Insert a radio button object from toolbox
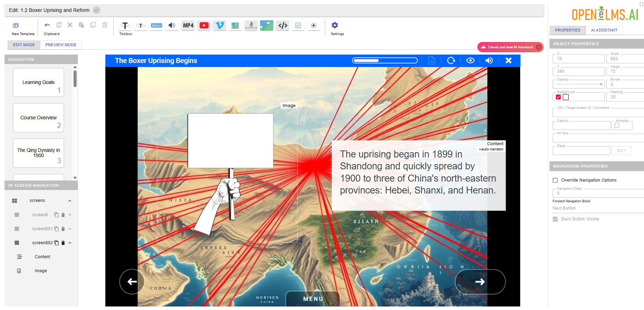Image resolution: width=644 pixels, height=310 pixels. (x=314, y=26)
